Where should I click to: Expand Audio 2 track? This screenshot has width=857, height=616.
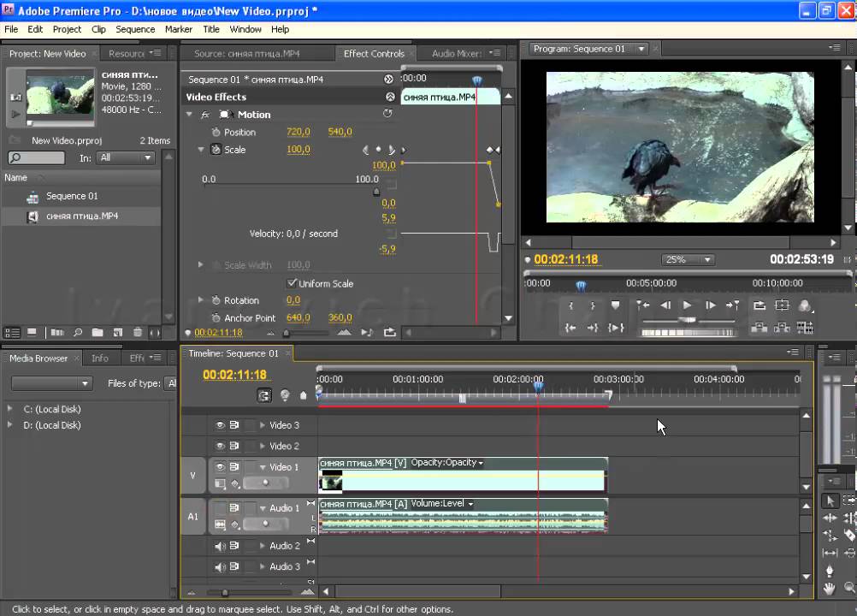click(x=263, y=546)
